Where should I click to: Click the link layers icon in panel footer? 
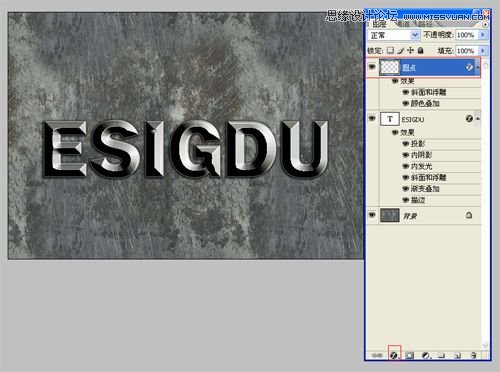point(377,356)
